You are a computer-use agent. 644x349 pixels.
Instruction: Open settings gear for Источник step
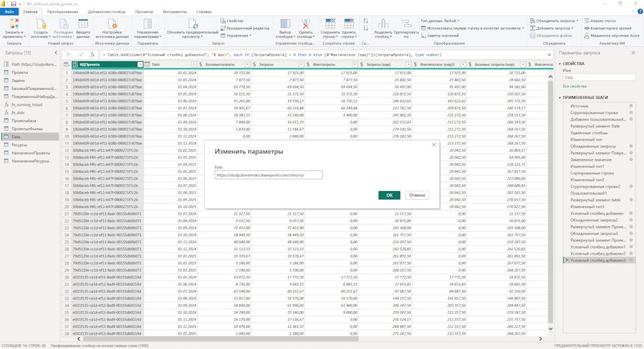(631, 106)
